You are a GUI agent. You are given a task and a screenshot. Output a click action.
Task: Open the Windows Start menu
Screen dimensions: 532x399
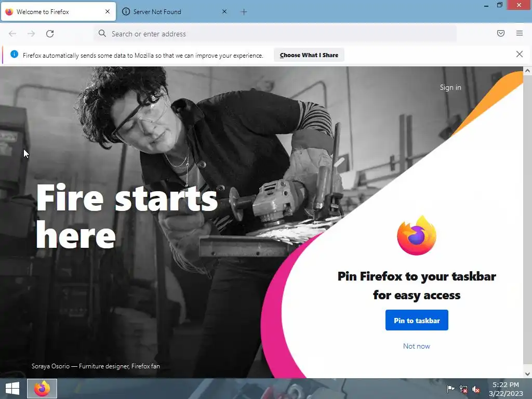[x=12, y=389]
